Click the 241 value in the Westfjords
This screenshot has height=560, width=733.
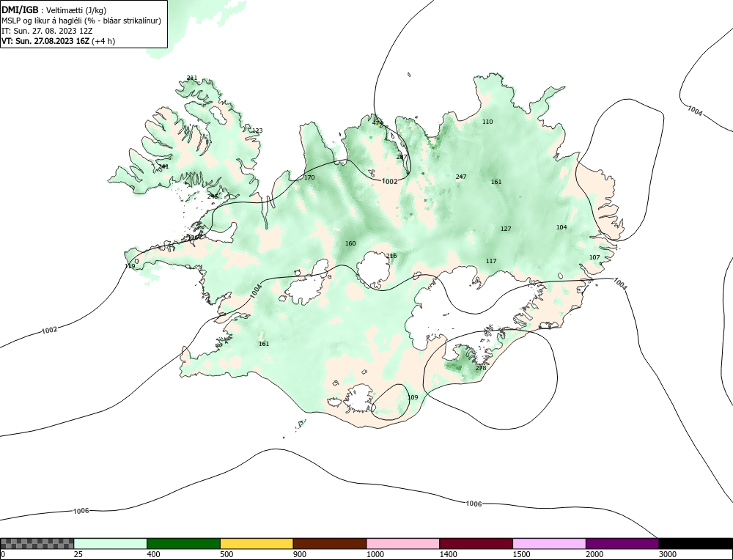point(163,166)
